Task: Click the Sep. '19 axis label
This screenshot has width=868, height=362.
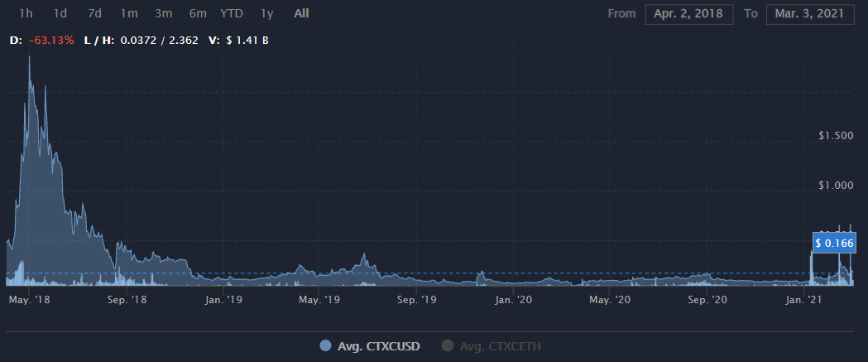Action: coord(416,300)
